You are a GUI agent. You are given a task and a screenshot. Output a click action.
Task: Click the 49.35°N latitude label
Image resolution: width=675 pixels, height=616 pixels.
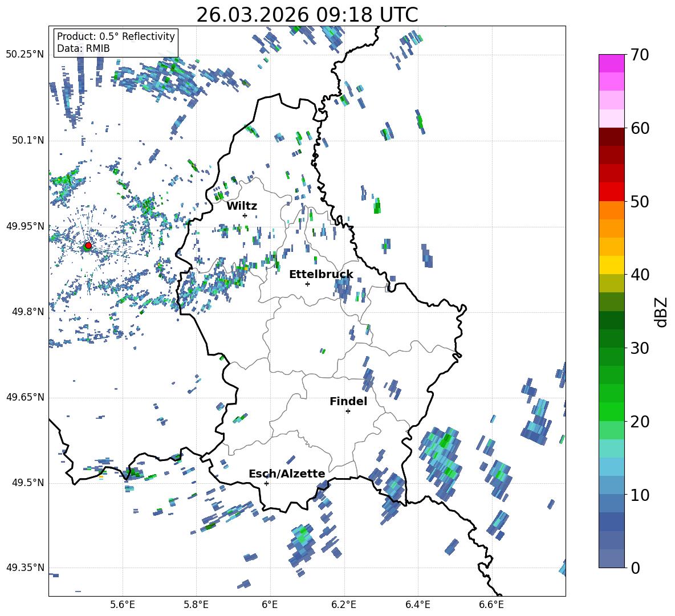[x=25, y=568]
